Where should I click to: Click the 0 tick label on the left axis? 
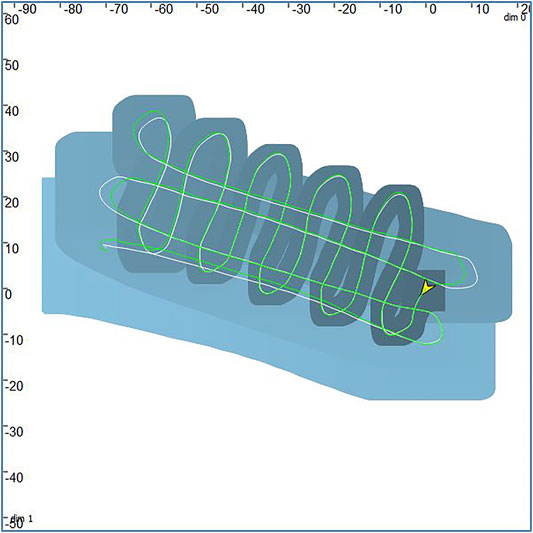click(7, 294)
